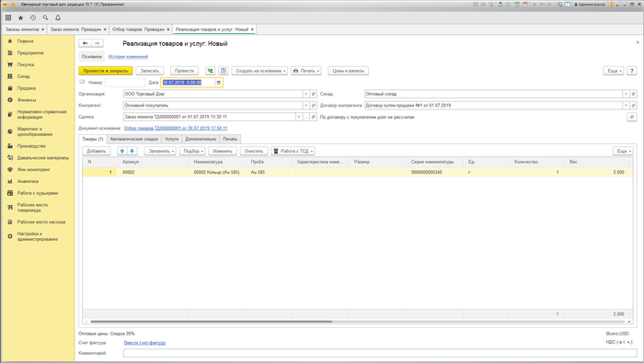Open Сделка record link icon
The width and height of the screenshot is (644, 363).
314,117
